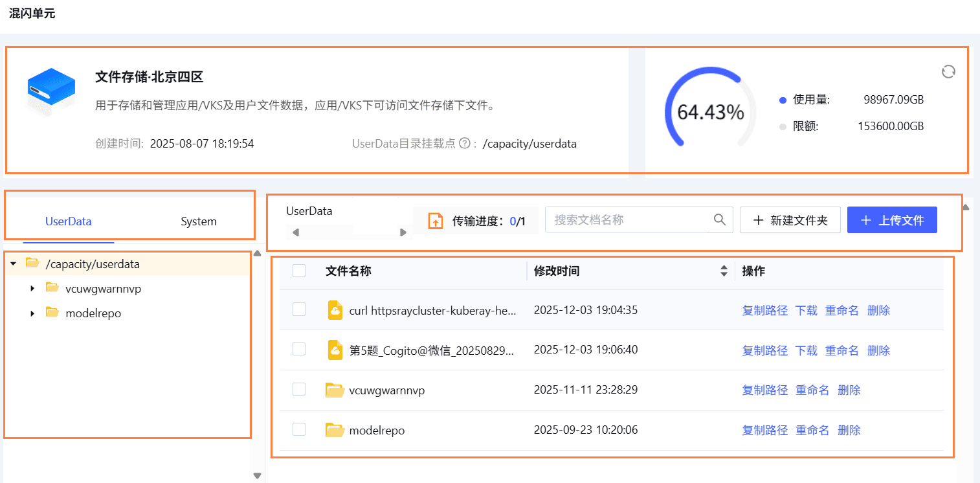Screen dimensions: 980x483
Task: Delete the 第5题_Cogito file
Action: [x=879, y=350]
